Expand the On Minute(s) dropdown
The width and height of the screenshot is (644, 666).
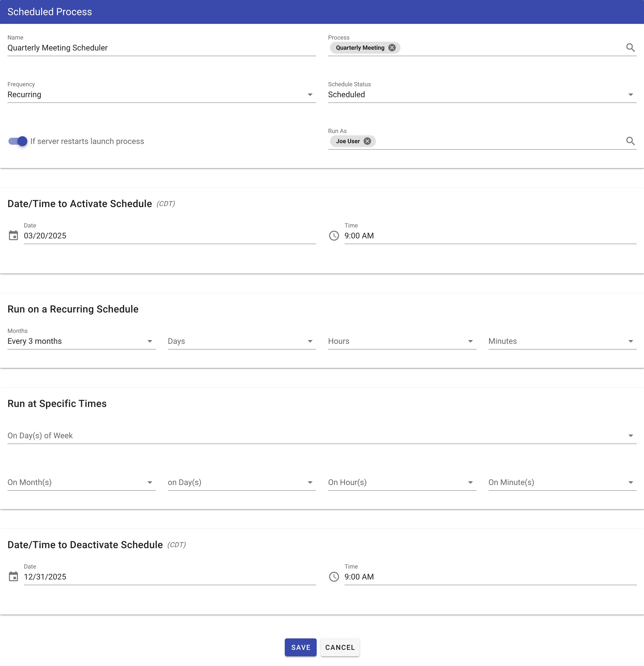pyautogui.click(x=631, y=482)
